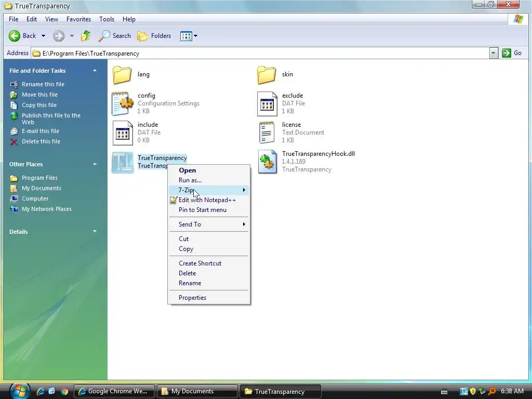Expand the Details section
Image resolution: width=532 pixels, height=399 pixels.
tap(95, 231)
